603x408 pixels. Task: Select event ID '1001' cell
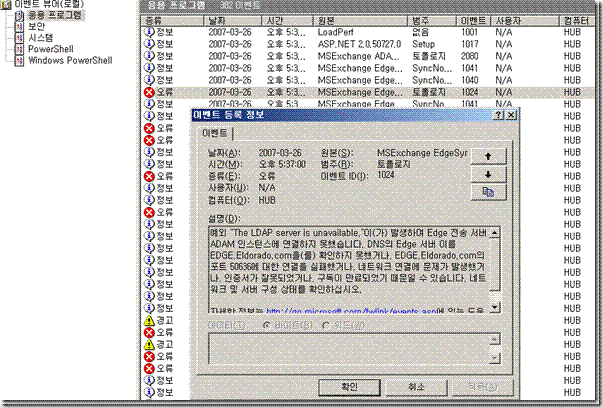click(x=470, y=32)
